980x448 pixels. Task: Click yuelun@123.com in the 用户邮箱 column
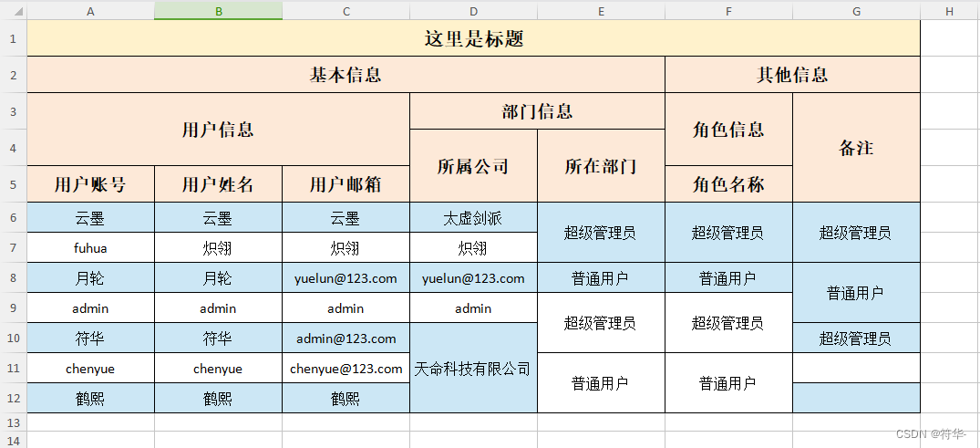point(346,277)
